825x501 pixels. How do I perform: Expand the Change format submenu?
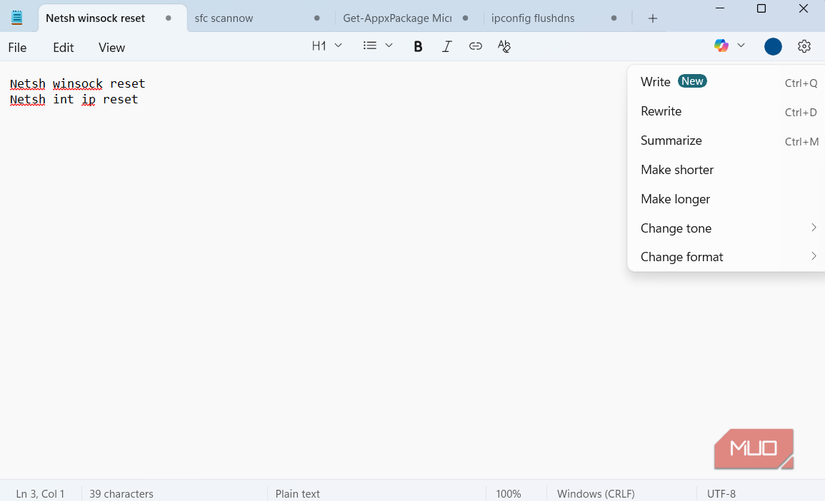(x=726, y=257)
